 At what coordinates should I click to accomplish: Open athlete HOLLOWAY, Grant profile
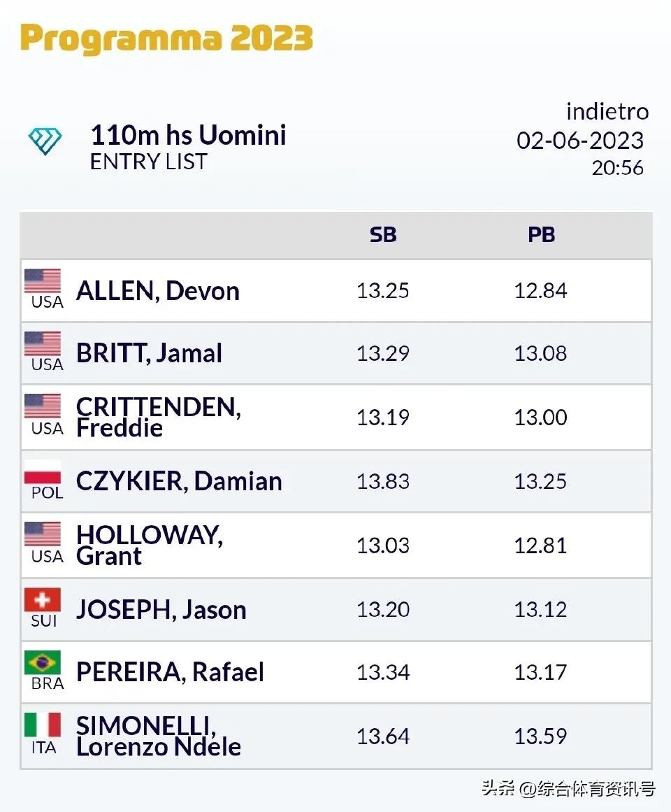[x=149, y=545]
